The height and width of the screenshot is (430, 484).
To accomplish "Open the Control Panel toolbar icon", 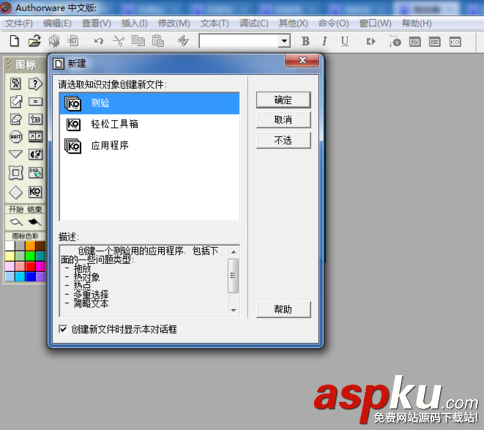I will point(395,42).
